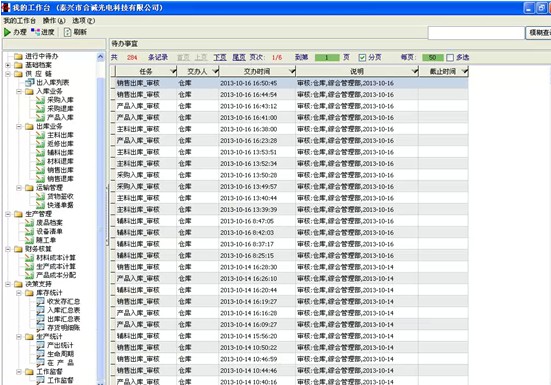
Task: Collapse the 入库业务 folder
Action: coord(19,92)
